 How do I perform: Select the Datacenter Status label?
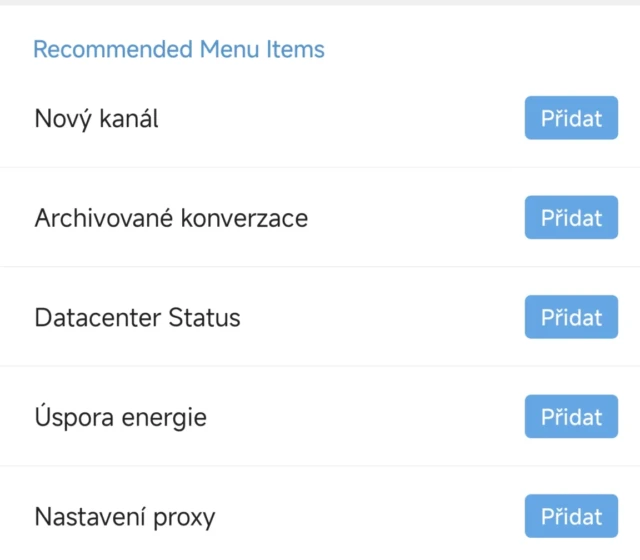[x=137, y=318]
